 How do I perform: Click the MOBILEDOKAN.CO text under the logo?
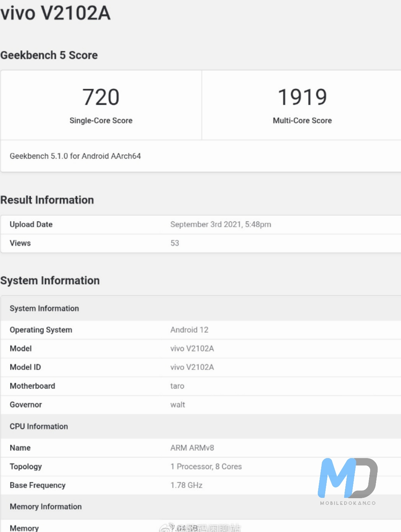tap(348, 503)
